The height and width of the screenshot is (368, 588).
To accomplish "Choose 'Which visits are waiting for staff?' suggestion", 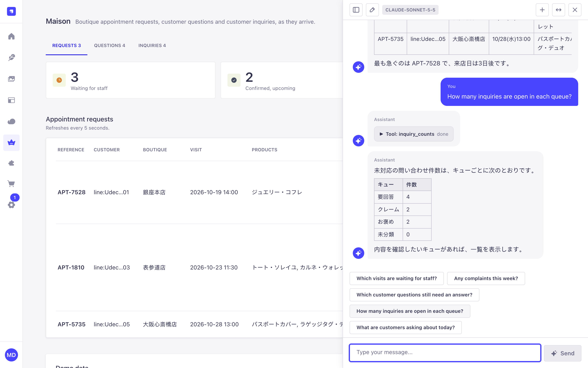I will click(396, 278).
